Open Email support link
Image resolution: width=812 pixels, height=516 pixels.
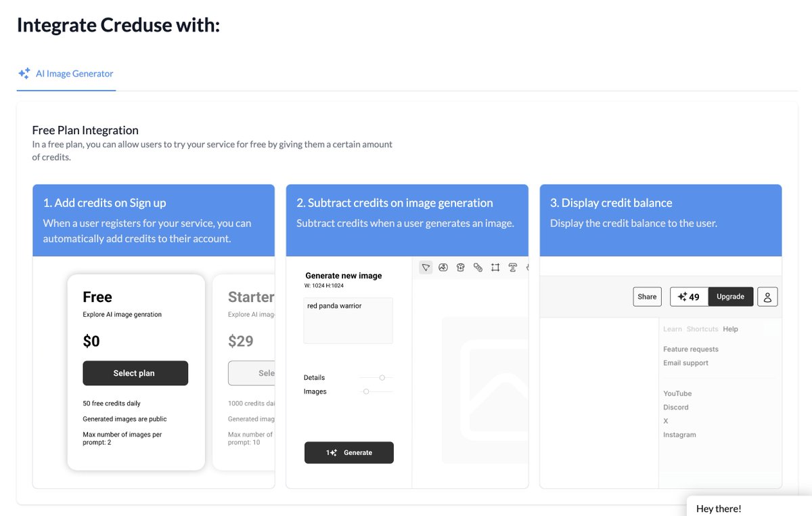tap(685, 363)
